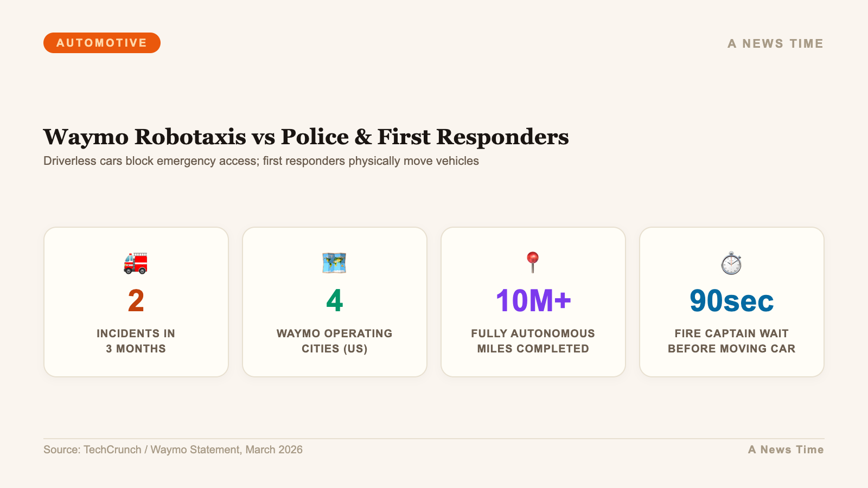Screen dimensions: 868x488
Task: Click the orange AUTOMOTIVE badge
Action: coord(102,43)
